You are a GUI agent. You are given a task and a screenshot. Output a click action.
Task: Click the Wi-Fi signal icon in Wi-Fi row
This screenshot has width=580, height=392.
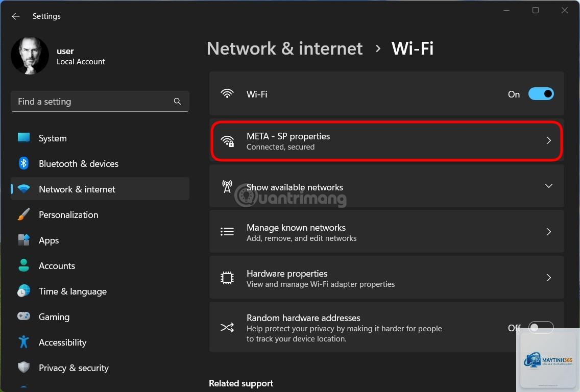click(x=227, y=93)
